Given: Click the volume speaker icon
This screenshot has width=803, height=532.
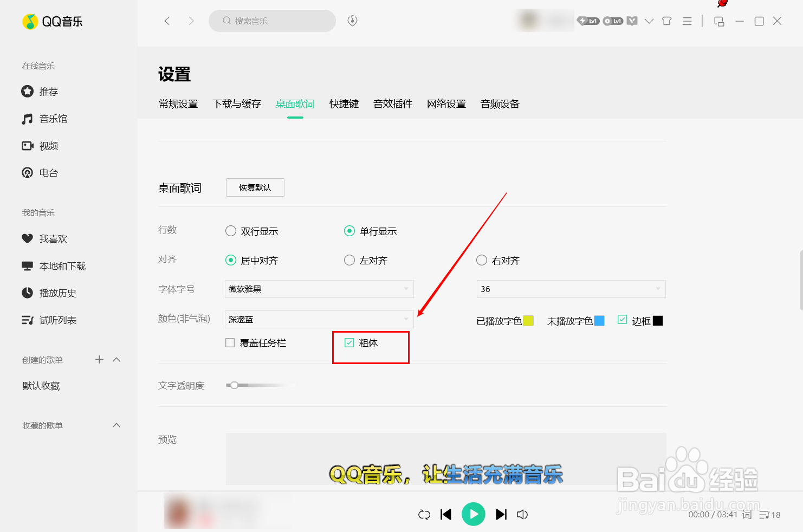Looking at the screenshot, I should point(522,515).
